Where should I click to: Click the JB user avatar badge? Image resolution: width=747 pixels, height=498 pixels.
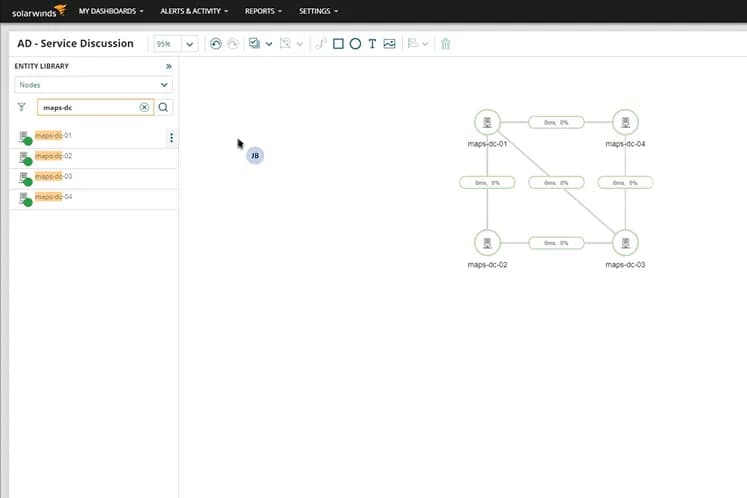click(255, 156)
